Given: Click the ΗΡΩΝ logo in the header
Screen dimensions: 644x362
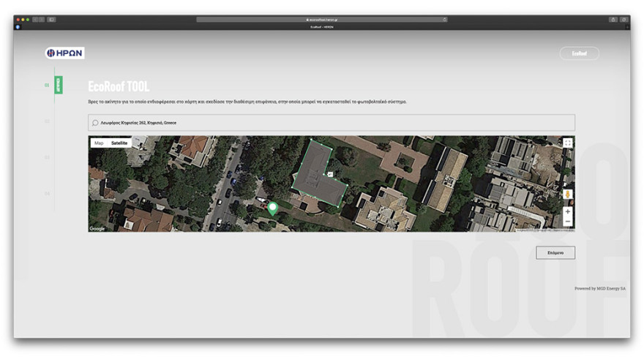Looking at the screenshot, I should [x=65, y=53].
